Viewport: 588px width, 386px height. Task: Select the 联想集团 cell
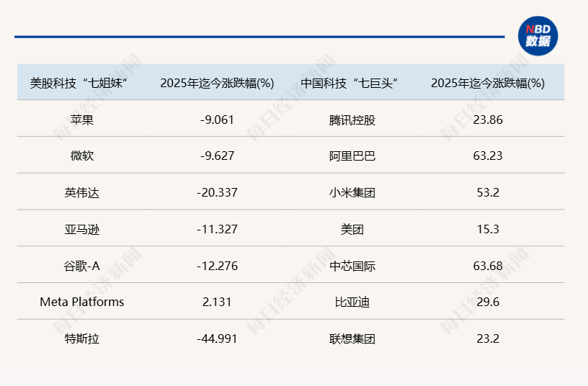pos(352,338)
